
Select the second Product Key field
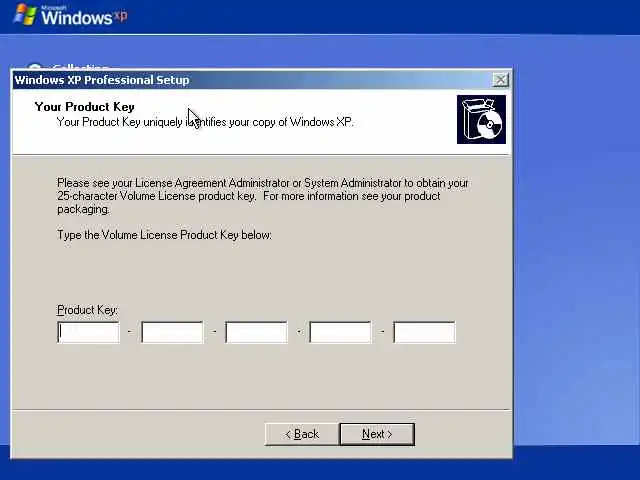pos(172,332)
